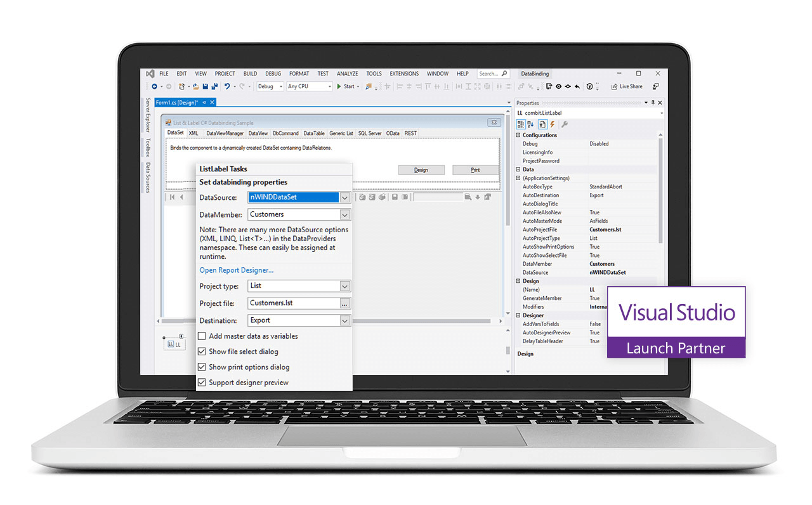Select the AutoDestination property row
The height and width of the screenshot is (505, 812).
click(587, 195)
